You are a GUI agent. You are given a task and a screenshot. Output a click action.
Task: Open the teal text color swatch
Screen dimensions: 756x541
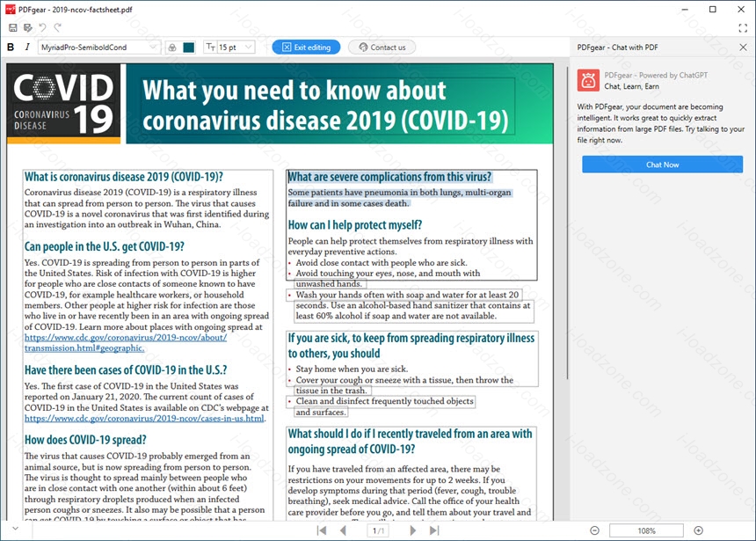tap(188, 48)
